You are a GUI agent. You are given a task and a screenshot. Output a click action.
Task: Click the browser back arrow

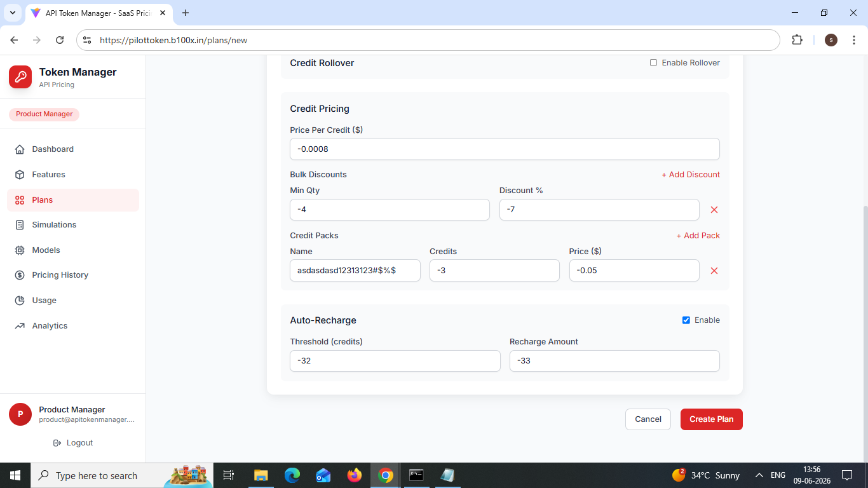pyautogui.click(x=14, y=40)
